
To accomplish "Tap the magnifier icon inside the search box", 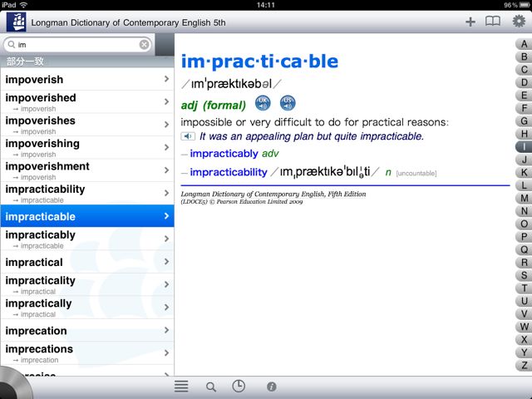I will tap(12, 44).
